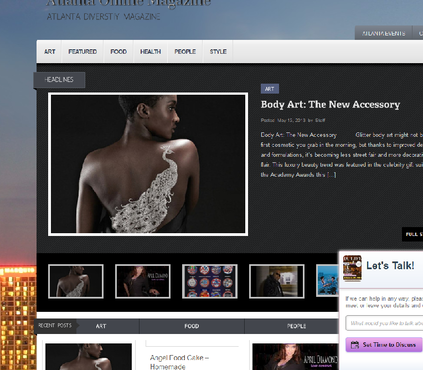Select the man in sunglasses carousel thumbnail
423x370 pixels.
[277, 281]
